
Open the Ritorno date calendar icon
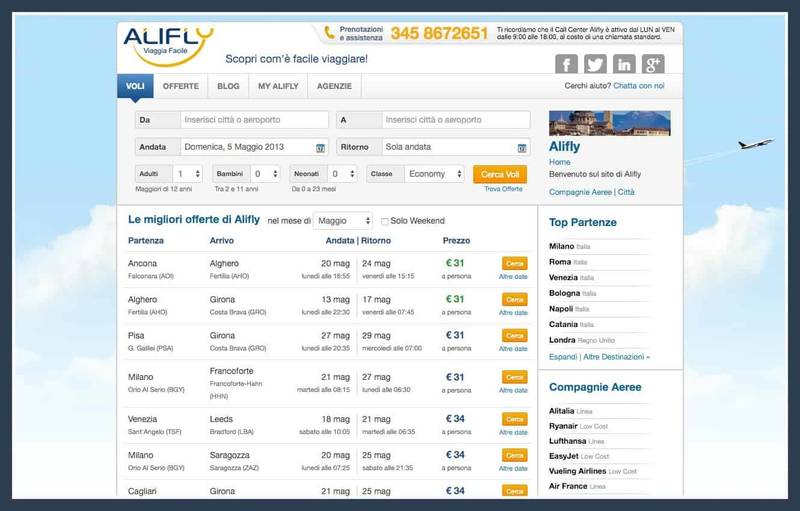(x=521, y=148)
